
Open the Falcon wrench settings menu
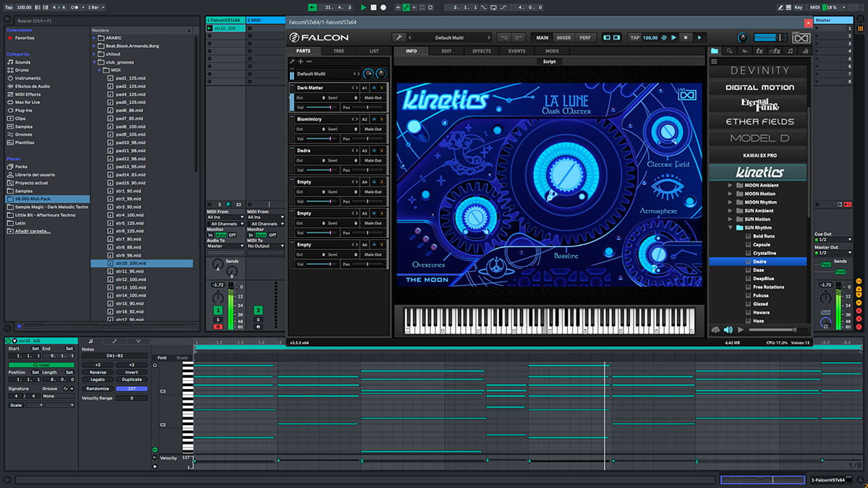399,37
